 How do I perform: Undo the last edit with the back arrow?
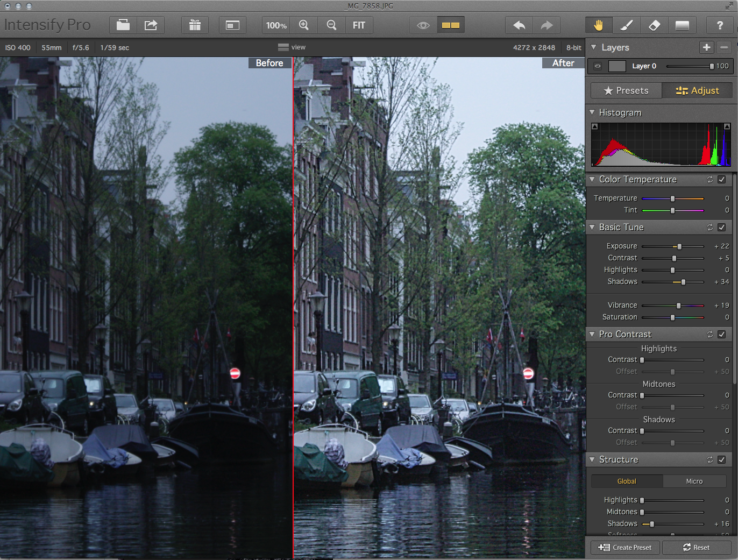click(x=519, y=25)
